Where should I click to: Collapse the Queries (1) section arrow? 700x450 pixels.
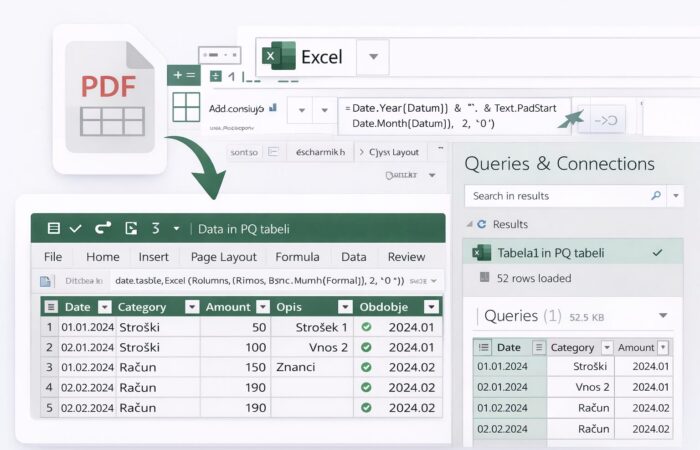(x=663, y=316)
